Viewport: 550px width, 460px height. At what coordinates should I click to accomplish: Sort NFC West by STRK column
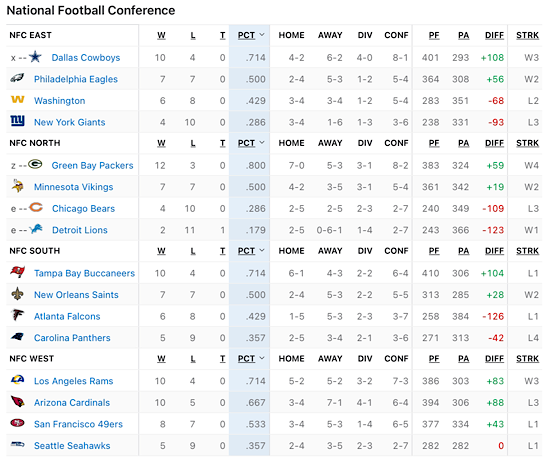point(528,359)
